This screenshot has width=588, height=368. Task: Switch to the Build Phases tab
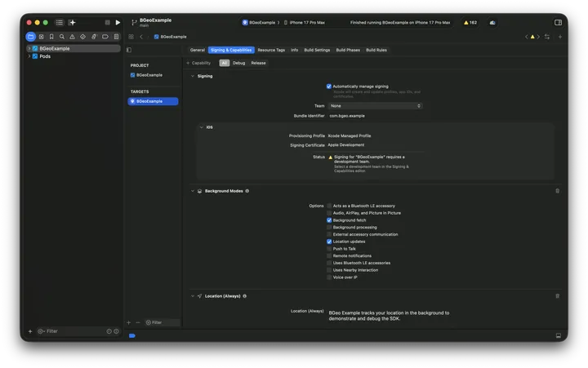click(348, 50)
